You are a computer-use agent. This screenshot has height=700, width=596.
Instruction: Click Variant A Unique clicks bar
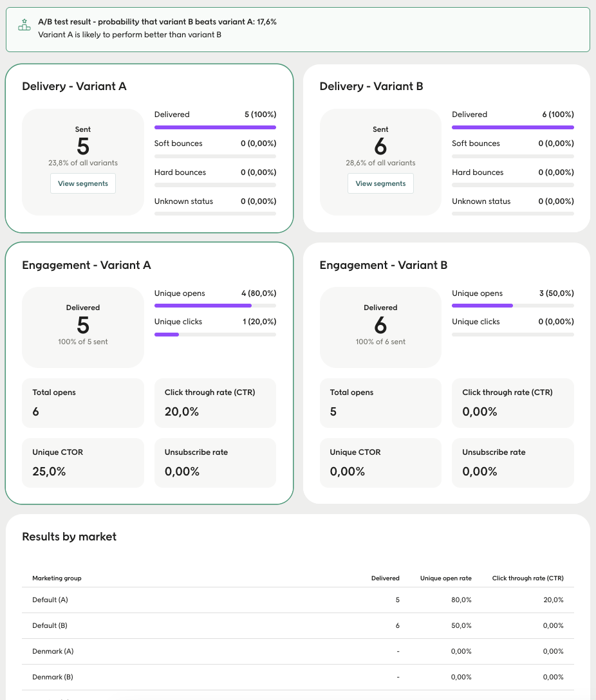coord(215,335)
